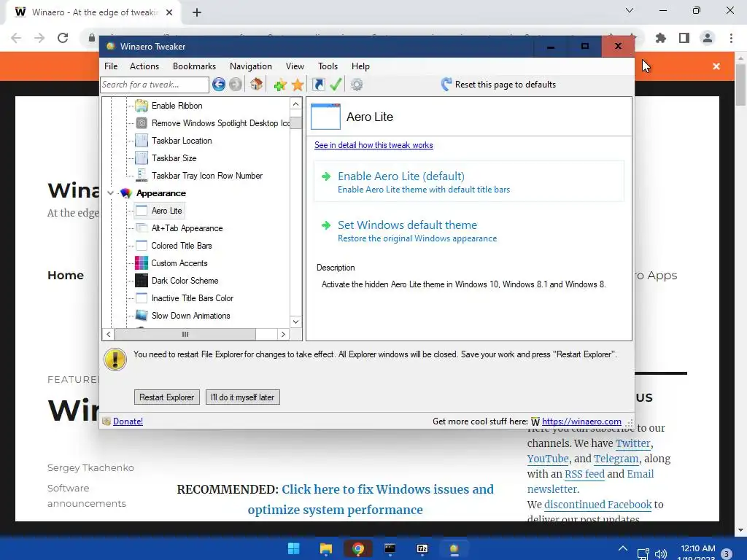Show hidden tray icons chevron

[623, 549]
